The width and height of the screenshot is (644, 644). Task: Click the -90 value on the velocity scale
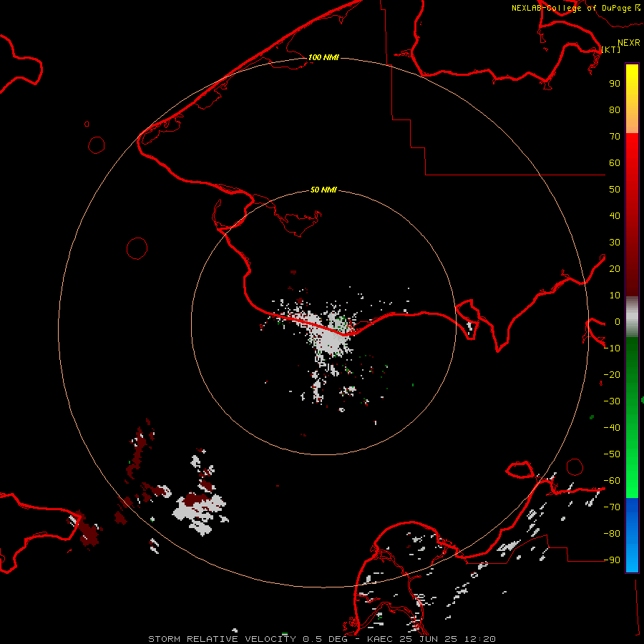[x=612, y=560]
